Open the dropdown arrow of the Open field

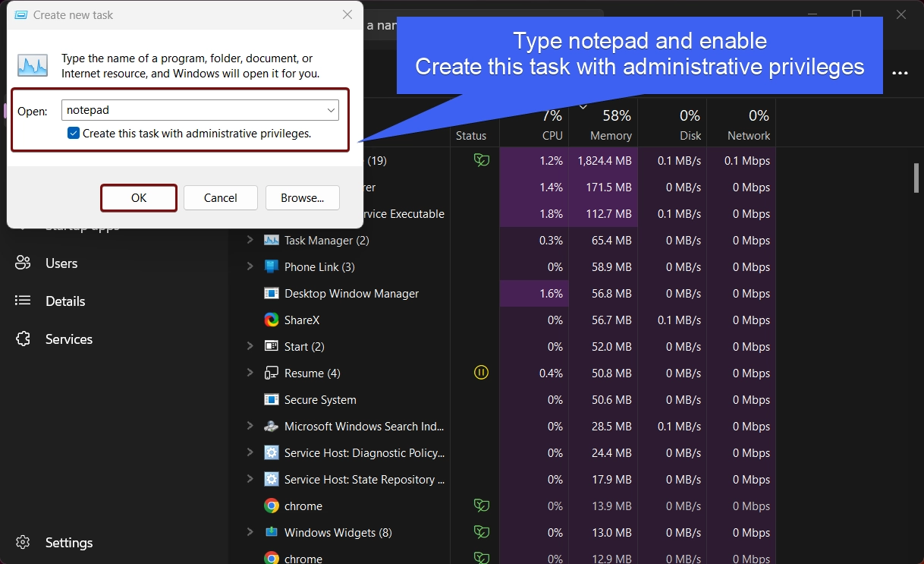click(331, 111)
